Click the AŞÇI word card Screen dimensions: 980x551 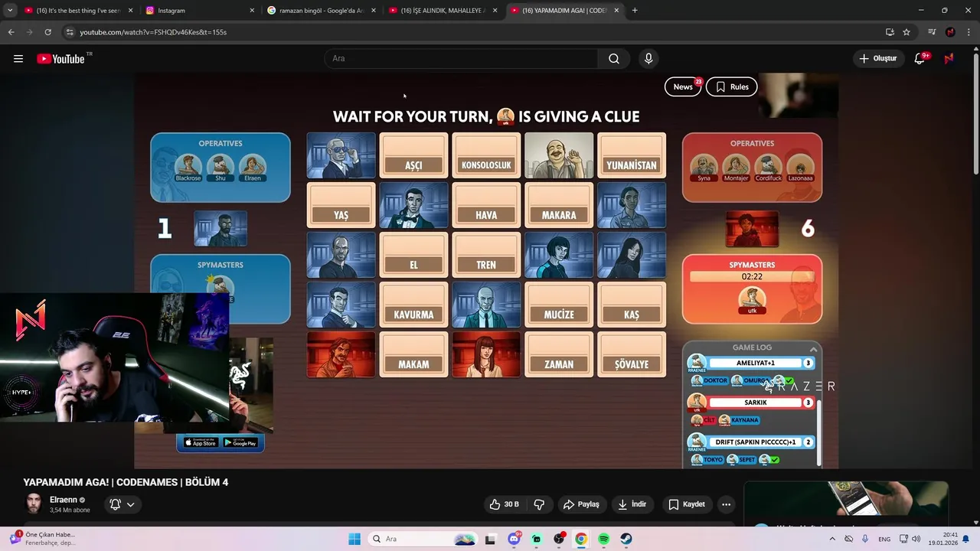pyautogui.click(x=413, y=156)
